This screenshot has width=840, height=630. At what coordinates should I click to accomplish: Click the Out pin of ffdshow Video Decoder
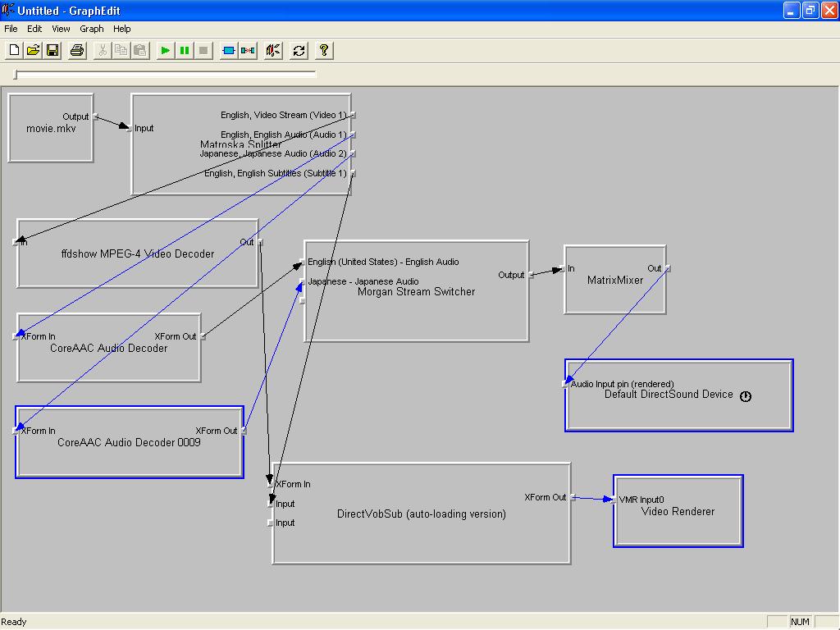pyautogui.click(x=260, y=242)
